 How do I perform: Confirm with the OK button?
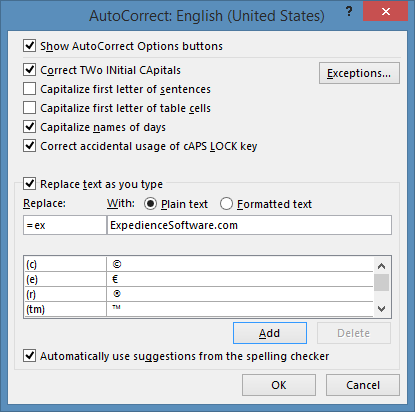(x=279, y=385)
